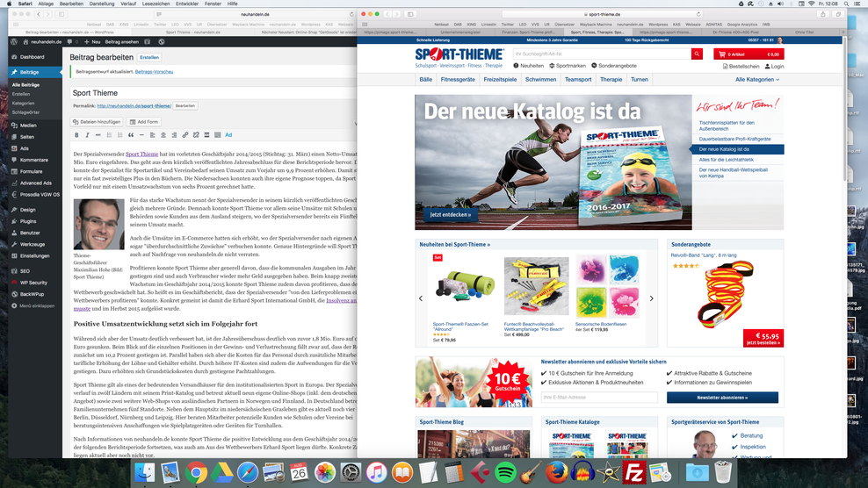Screen dimensions: 868x488
Task: Open Beitrags-Vorschau link
Action: (154, 71)
